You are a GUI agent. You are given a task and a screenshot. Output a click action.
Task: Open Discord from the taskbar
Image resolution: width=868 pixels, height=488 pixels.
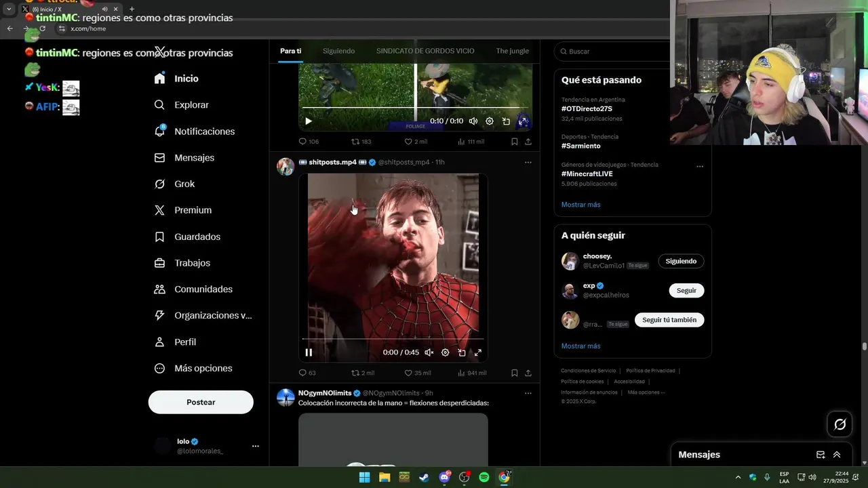pos(444,477)
